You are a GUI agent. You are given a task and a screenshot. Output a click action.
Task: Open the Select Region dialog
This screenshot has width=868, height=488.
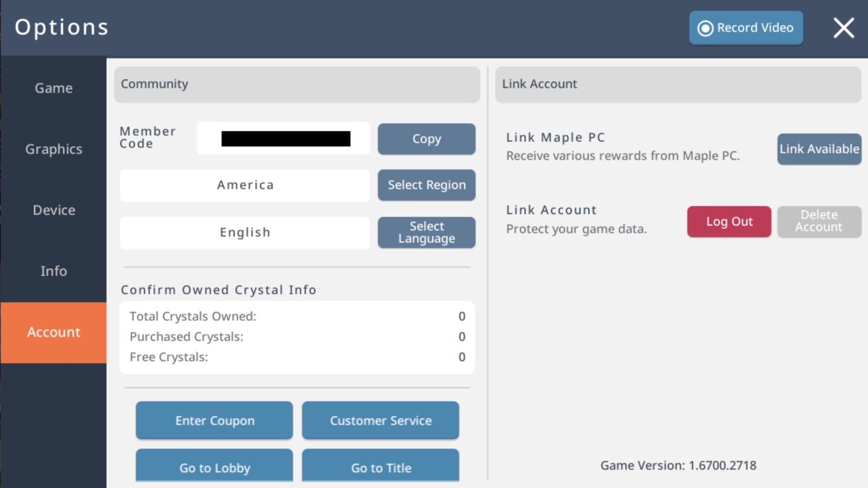pyautogui.click(x=426, y=185)
